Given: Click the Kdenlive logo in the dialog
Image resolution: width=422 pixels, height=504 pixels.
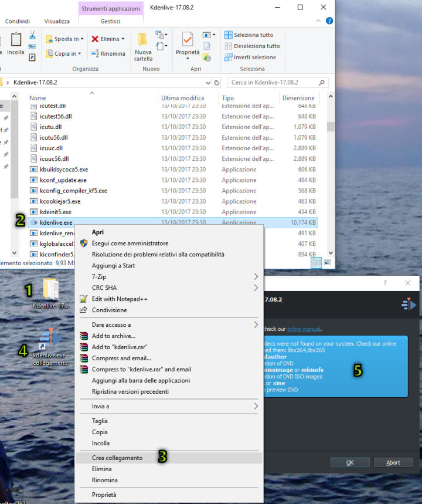Looking at the screenshot, I should click(409, 305).
